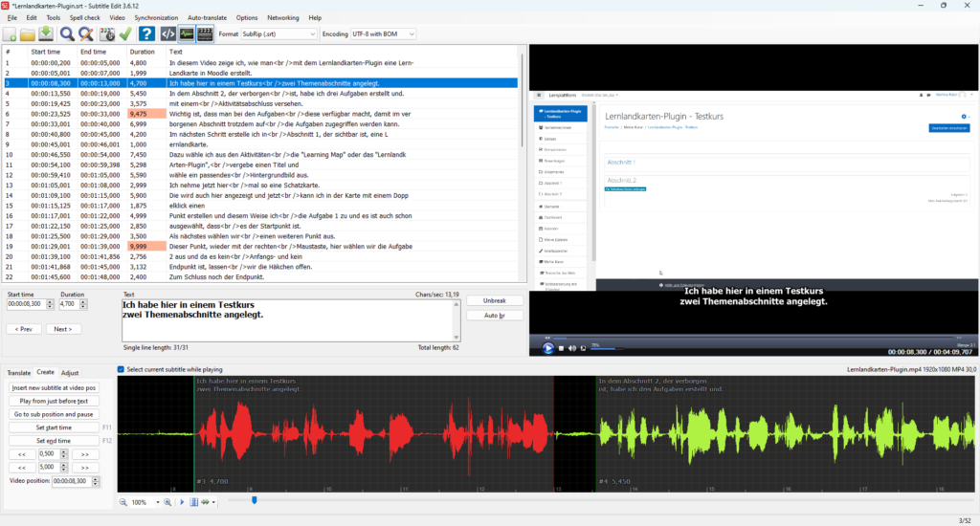The height and width of the screenshot is (526, 980).
Task: Open Help via the blue question mark icon
Action: 146,34
